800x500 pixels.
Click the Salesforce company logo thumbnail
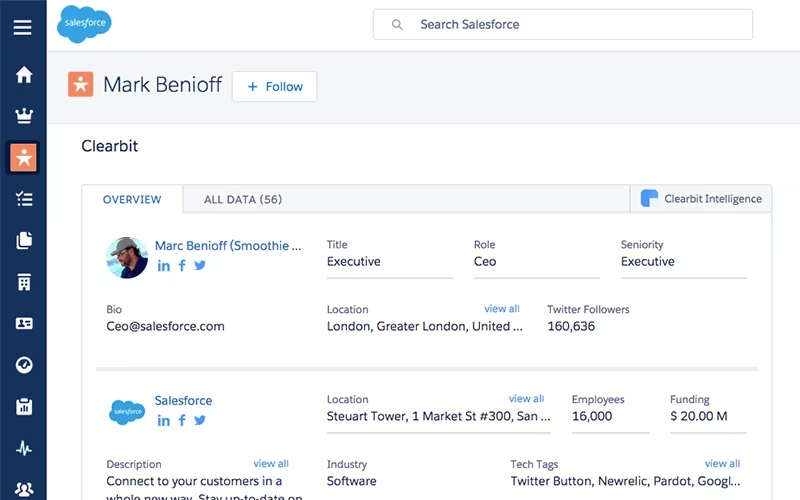(127, 412)
